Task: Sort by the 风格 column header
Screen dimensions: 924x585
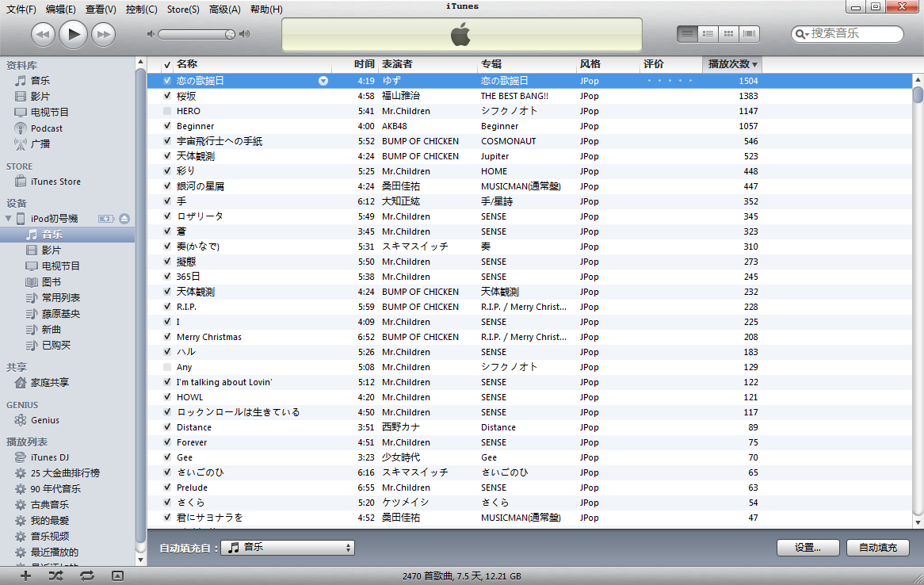Action: (x=608, y=64)
